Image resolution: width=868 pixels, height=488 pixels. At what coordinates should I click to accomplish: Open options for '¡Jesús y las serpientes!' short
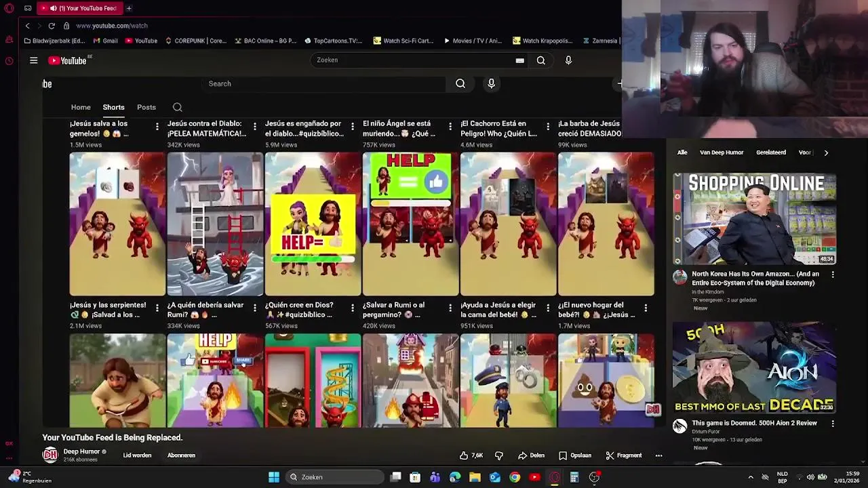point(157,308)
